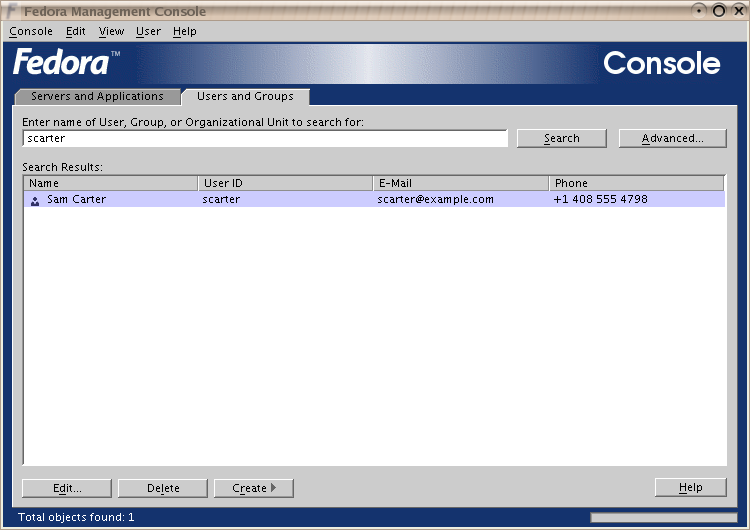Open the View menu

point(111,32)
